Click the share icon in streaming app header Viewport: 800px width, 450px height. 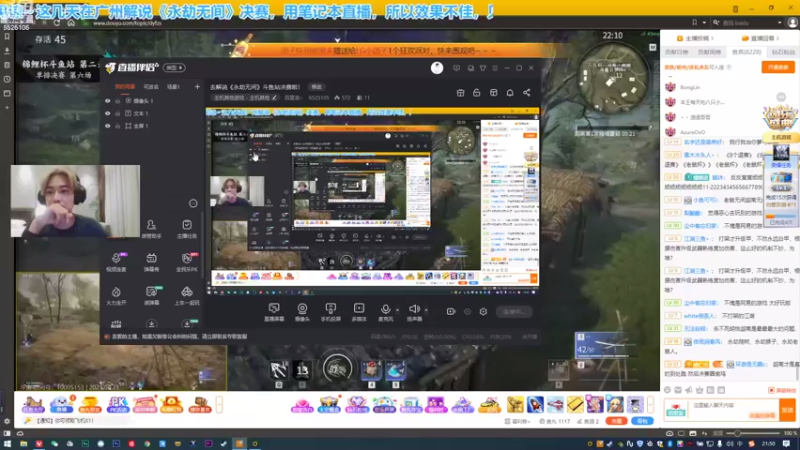(527, 92)
